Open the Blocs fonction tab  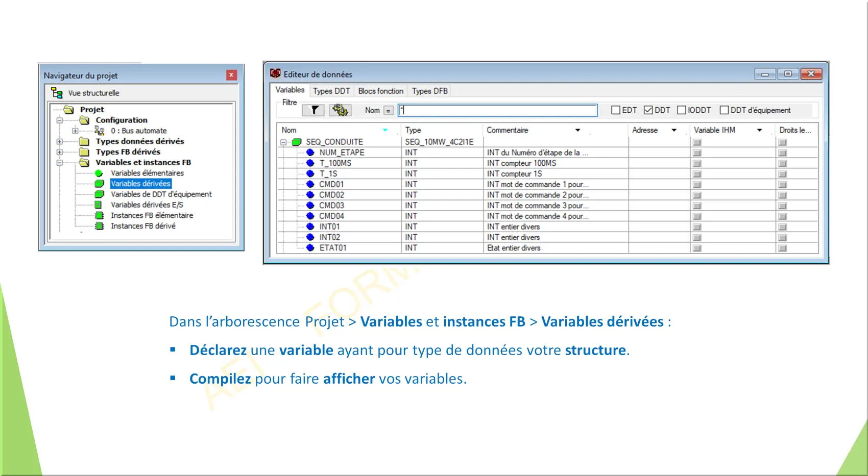tap(380, 91)
